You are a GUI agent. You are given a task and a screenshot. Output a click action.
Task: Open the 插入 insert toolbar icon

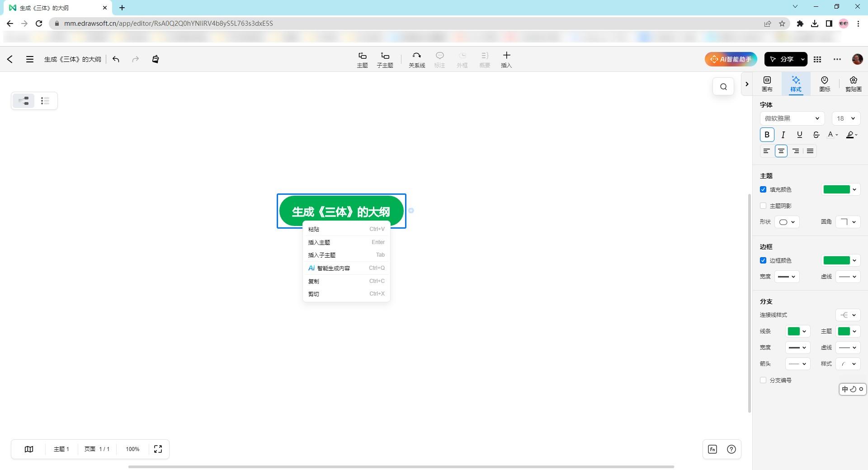pyautogui.click(x=506, y=59)
